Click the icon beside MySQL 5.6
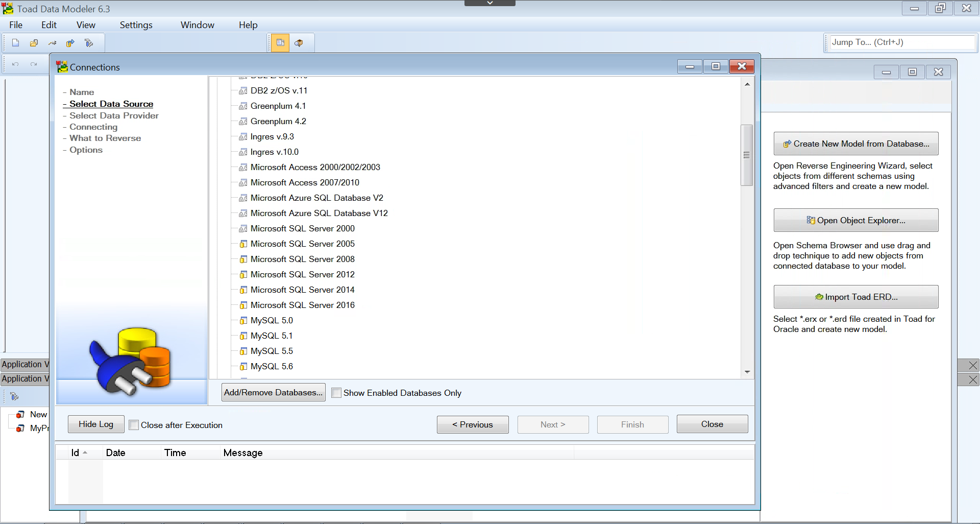 point(243,367)
